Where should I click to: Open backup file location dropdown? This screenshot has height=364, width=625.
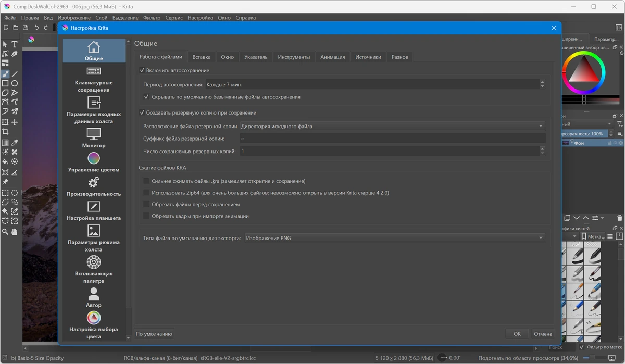coord(392,126)
